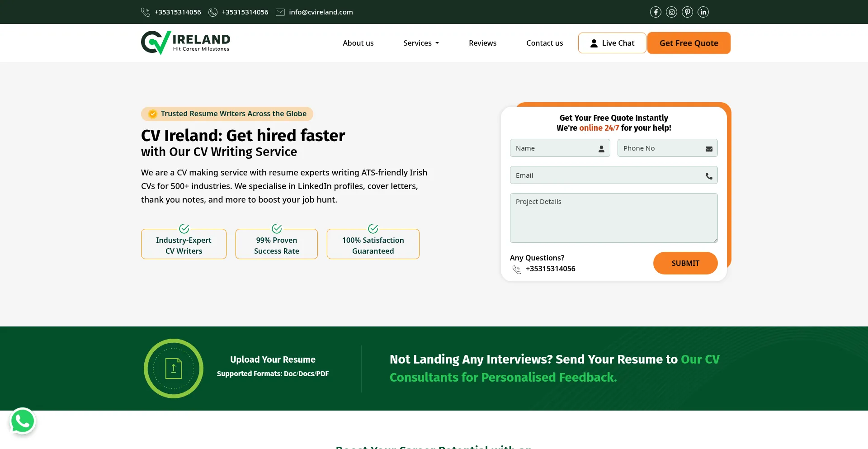Open the Pinterest social icon
The image size is (868, 449).
[687, 12]
